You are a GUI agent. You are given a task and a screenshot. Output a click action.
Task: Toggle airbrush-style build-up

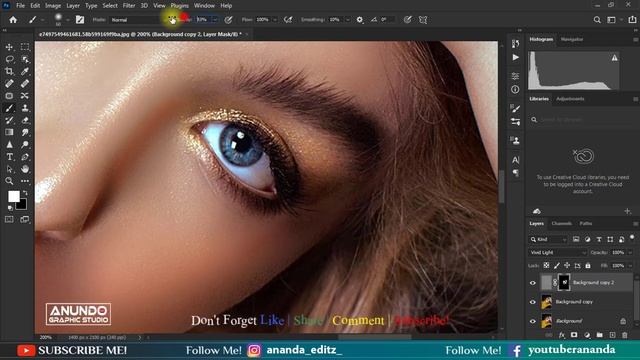click(288, 20)
